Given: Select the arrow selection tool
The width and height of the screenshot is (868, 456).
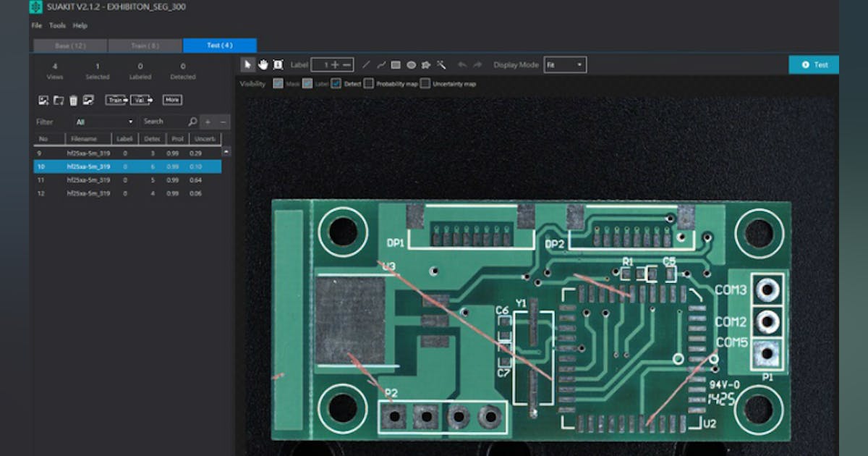Looking at the screenshot, I should [x=248, y=64].
